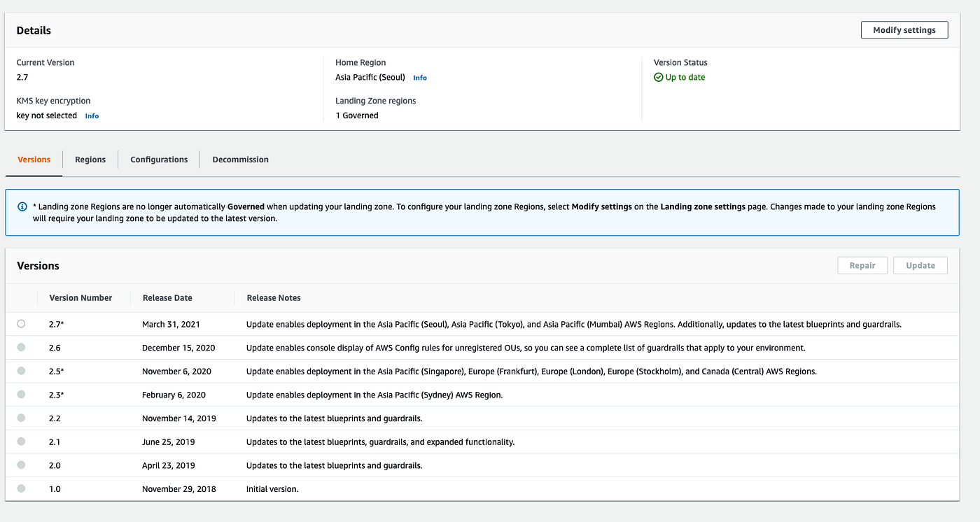The image size is (980, 522).
Task: Open the Decommission tab
Action: [x=240, y=160]
